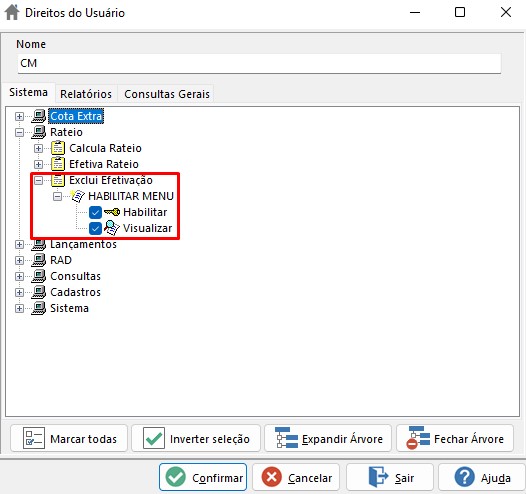This screenshot has width=526, height=494.
Task: Click the Inverter seleção button
Action: (196, 438)
